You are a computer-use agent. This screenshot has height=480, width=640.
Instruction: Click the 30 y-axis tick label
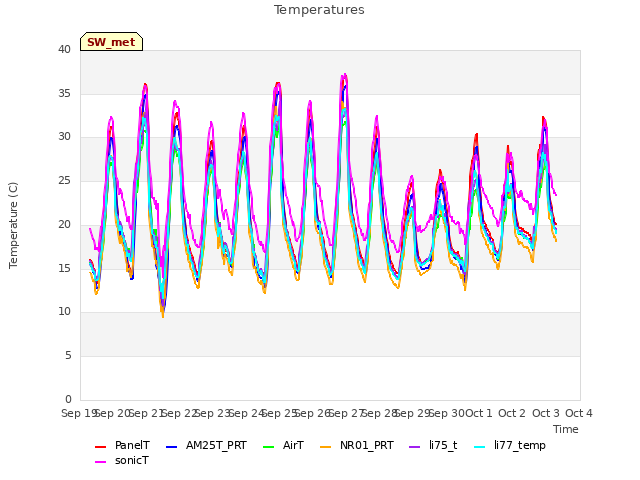64,137
